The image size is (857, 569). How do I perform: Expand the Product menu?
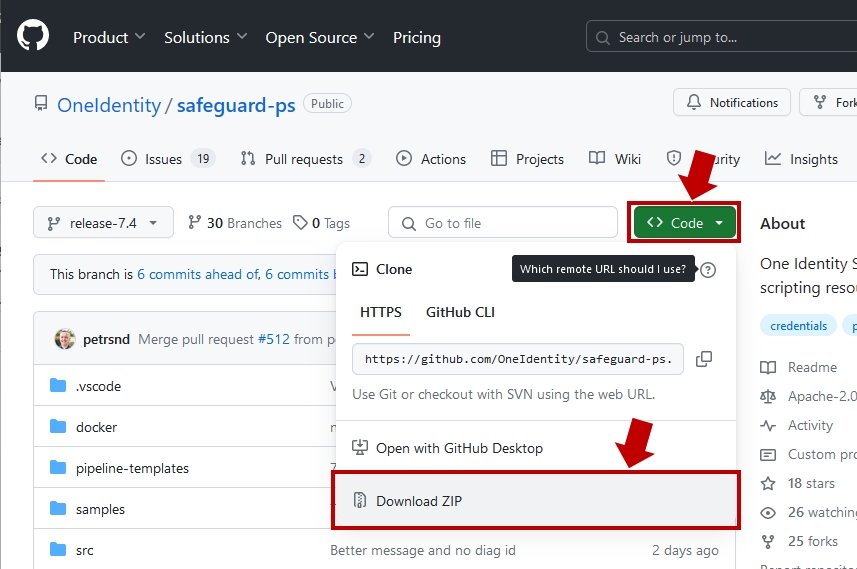pyautogui.click(x=109, y=37)
